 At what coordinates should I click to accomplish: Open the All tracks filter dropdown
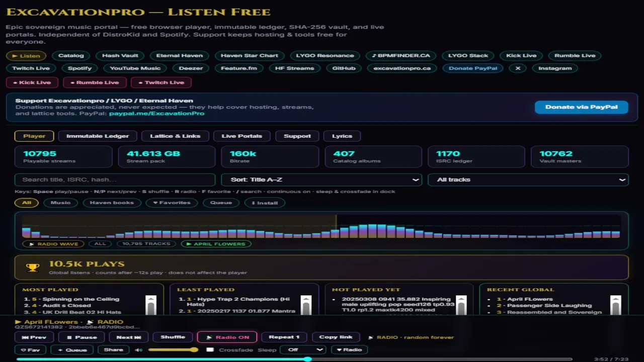[528, 179]
